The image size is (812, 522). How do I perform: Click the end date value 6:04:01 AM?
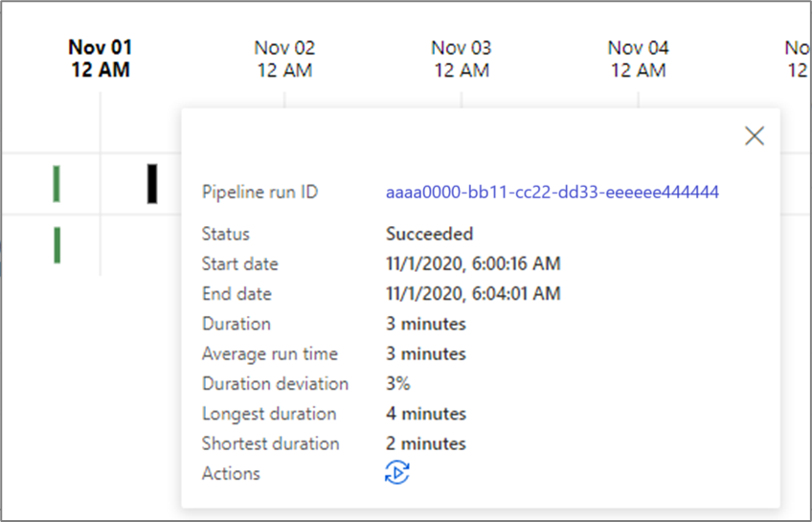tap(473, 294)
